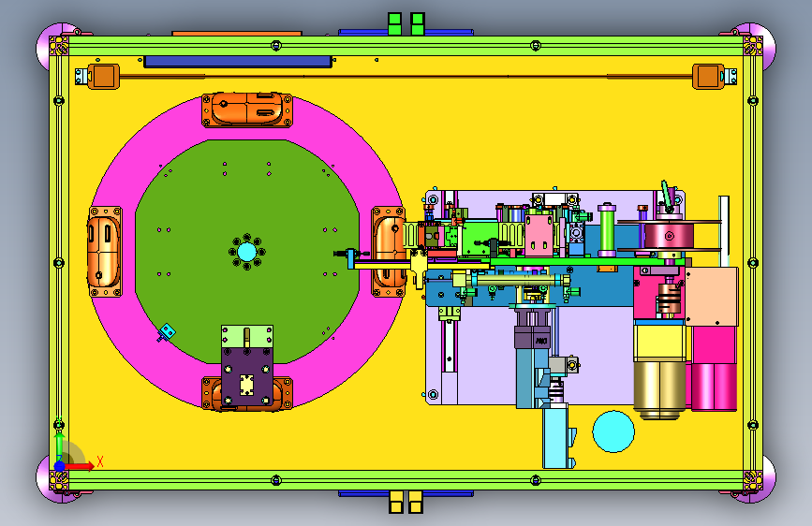
Task: Select the light cyan block at assembly bottom
Action: click(x=555, y=438)
